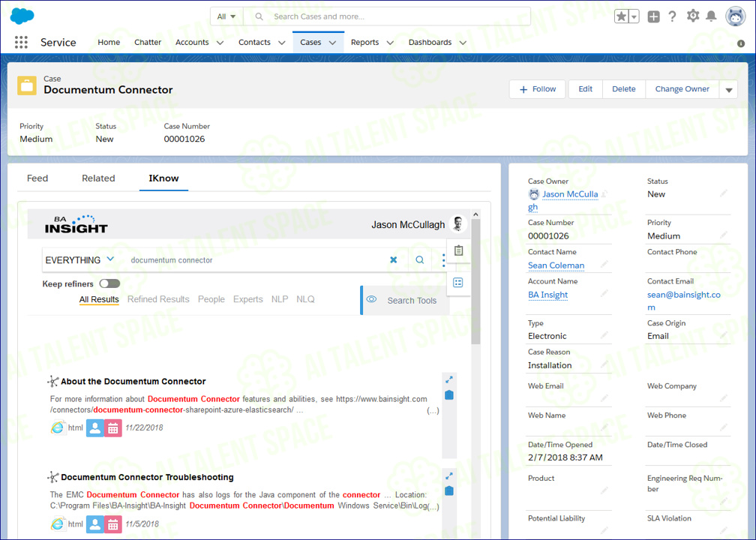This screenshot has height=540, width=756.
Task: Select the IKnow tab
Action: point(164,178)
